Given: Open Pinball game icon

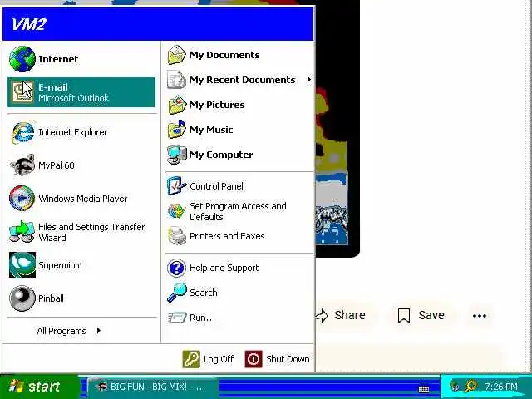Looking at the screenshot, I should [22, 298].
